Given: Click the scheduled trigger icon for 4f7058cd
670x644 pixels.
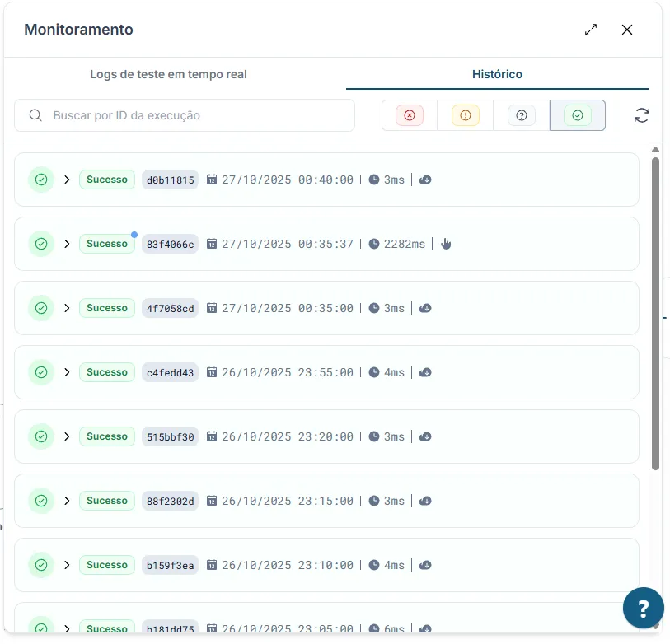Looking at the screenshot, I should pos(425,308).
